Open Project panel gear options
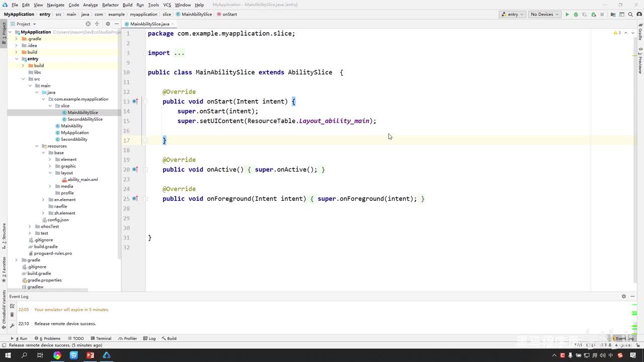The width and height of the screenshot is (644, 362). (x=108, y=24)
